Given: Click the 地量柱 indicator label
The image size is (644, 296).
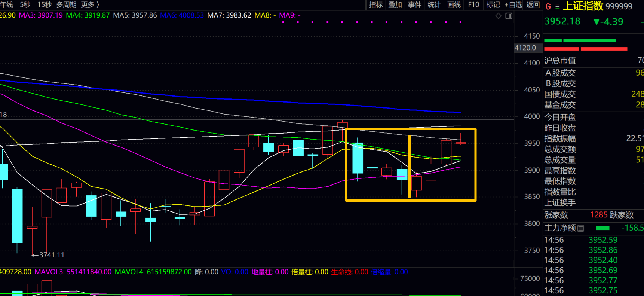Looking at the screenshot, I should click(270, 272).
